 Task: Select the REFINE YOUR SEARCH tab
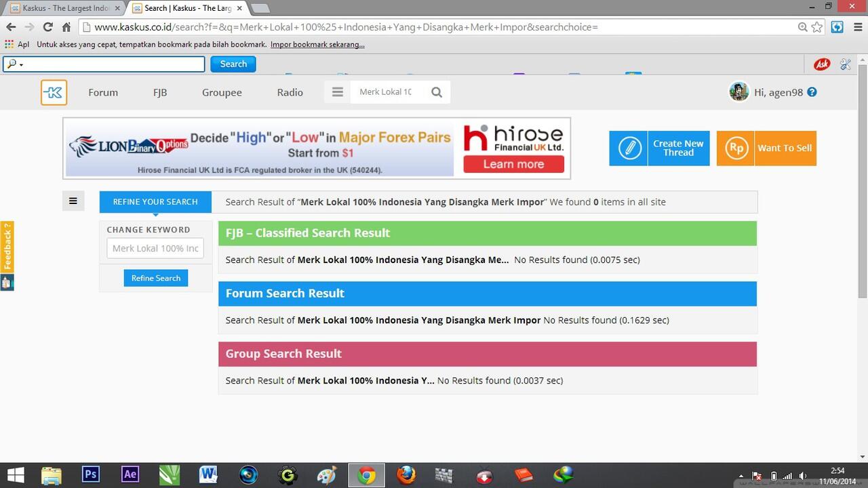point(155,202)
